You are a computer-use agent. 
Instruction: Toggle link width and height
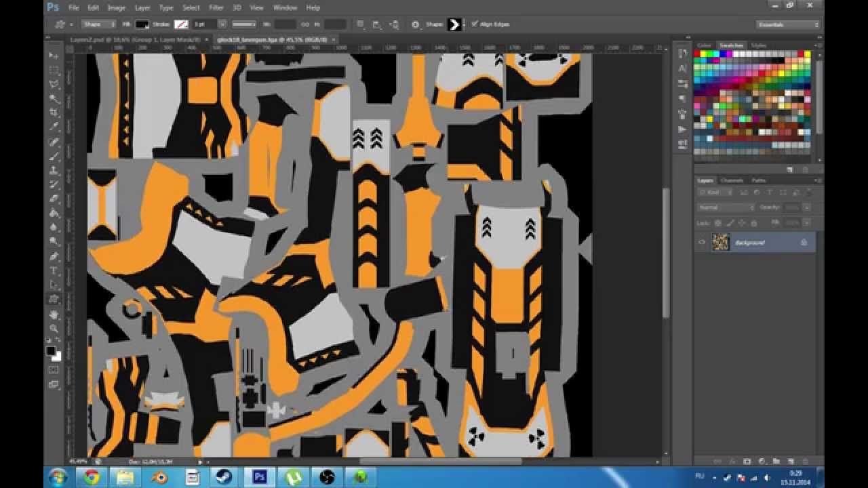(x=306, y=24)
